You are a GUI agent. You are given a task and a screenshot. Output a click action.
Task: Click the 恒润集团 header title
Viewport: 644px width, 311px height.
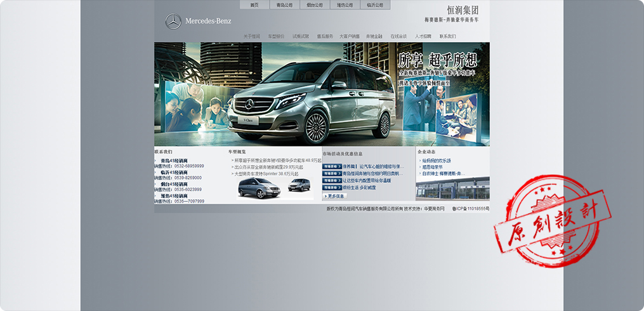[x=463, y=10]
